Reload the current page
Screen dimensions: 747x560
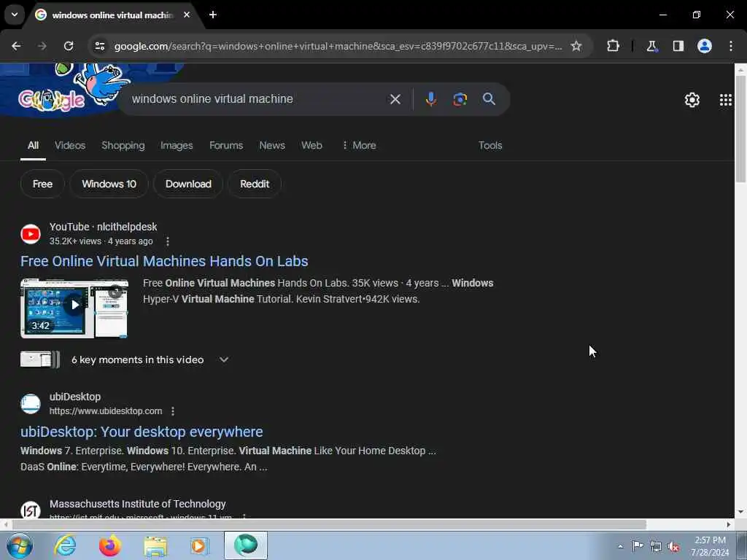(69, 46)
